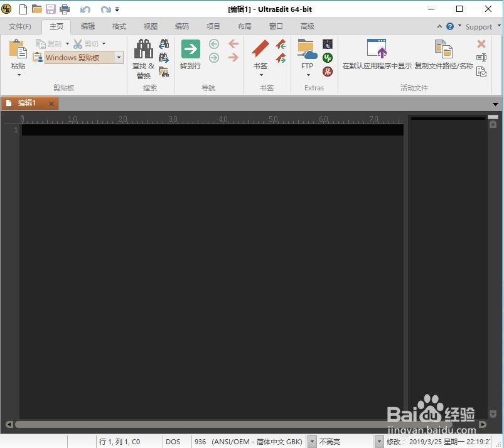Click the red UE icon in Extras
504x448 pixels.
pos(328,72)
